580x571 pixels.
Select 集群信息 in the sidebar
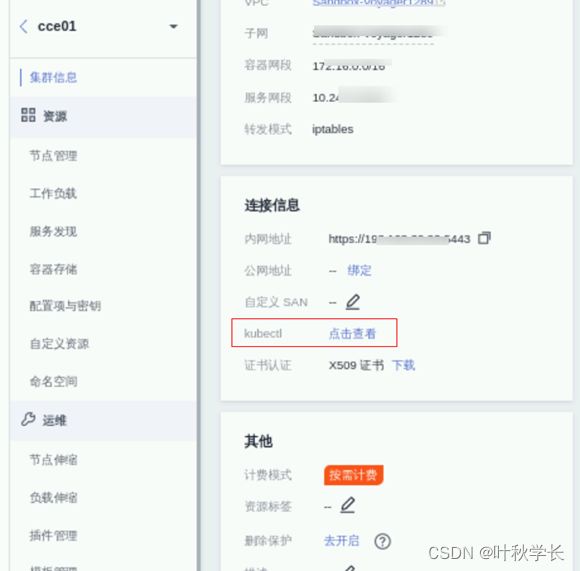click(53, 78)
